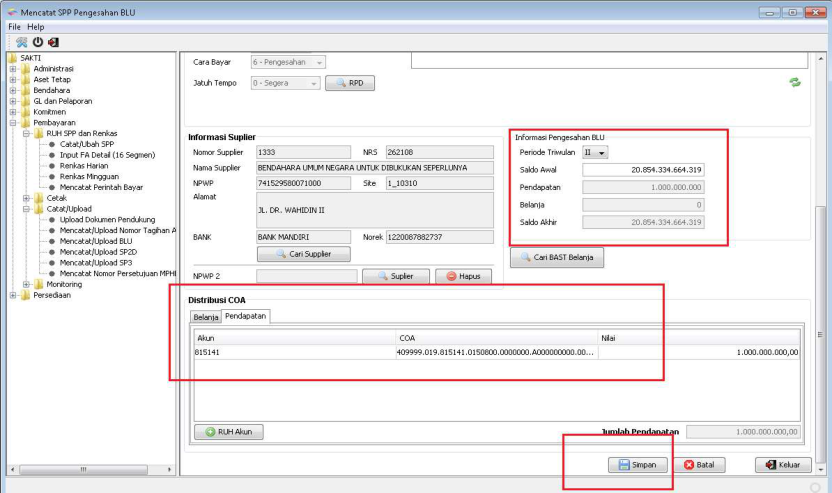Open the SAKTI root folder icon

point(12,58)
